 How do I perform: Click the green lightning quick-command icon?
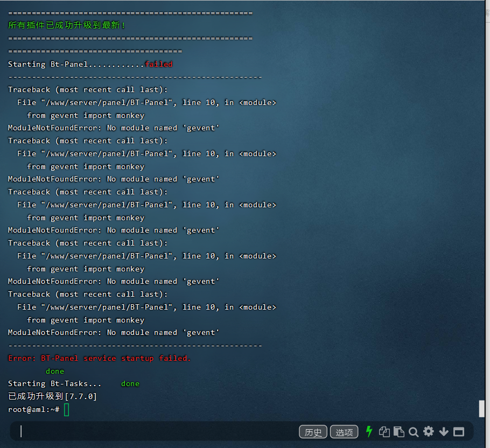click(x=369, y=431)
